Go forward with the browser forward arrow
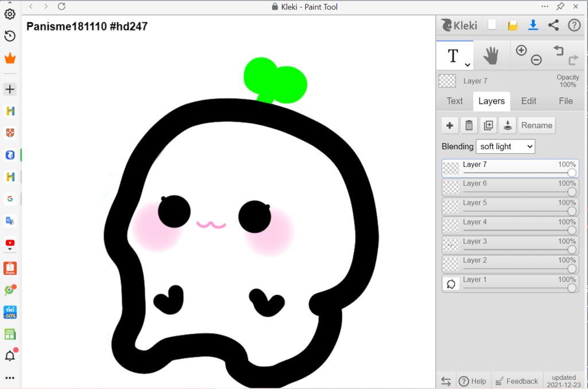 point(46,6)
